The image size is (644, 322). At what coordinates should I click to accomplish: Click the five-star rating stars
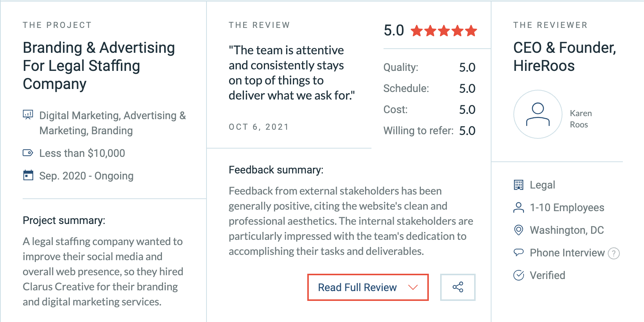click(x=444, y=31)
